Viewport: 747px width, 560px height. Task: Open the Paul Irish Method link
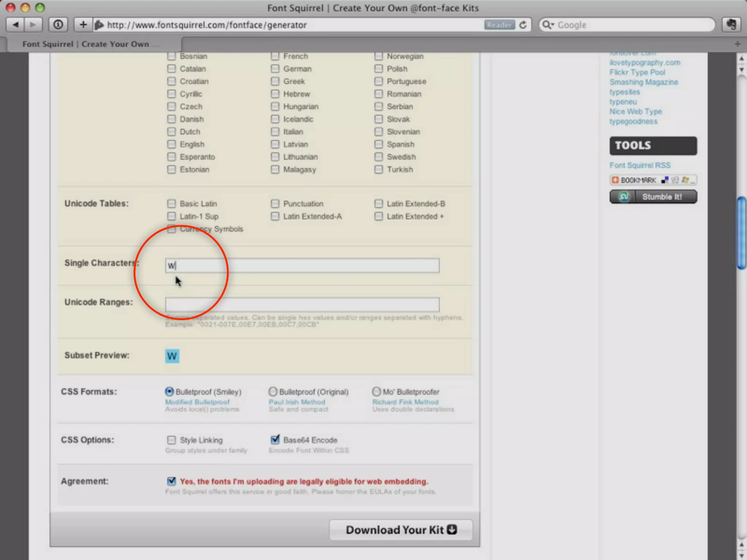[x=297, y=402]
